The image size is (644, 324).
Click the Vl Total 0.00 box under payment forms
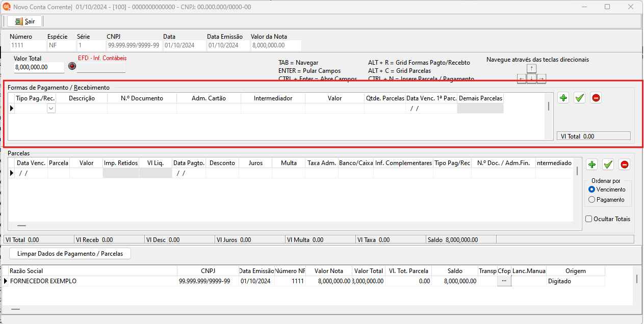pyautogui.click(x=594, y=136)
